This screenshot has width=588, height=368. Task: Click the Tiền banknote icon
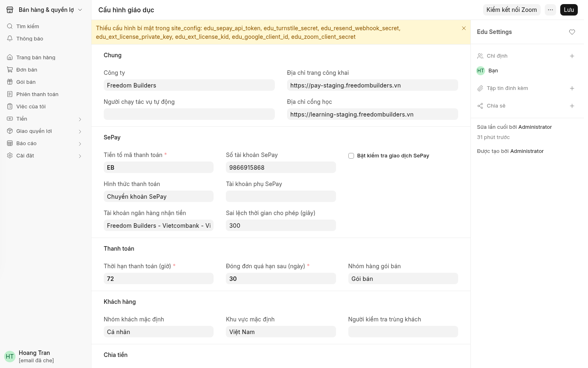[x=10, y=119]
